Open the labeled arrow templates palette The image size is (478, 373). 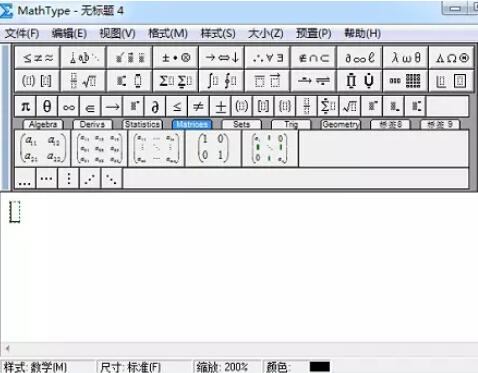click(x=313, y=81)
